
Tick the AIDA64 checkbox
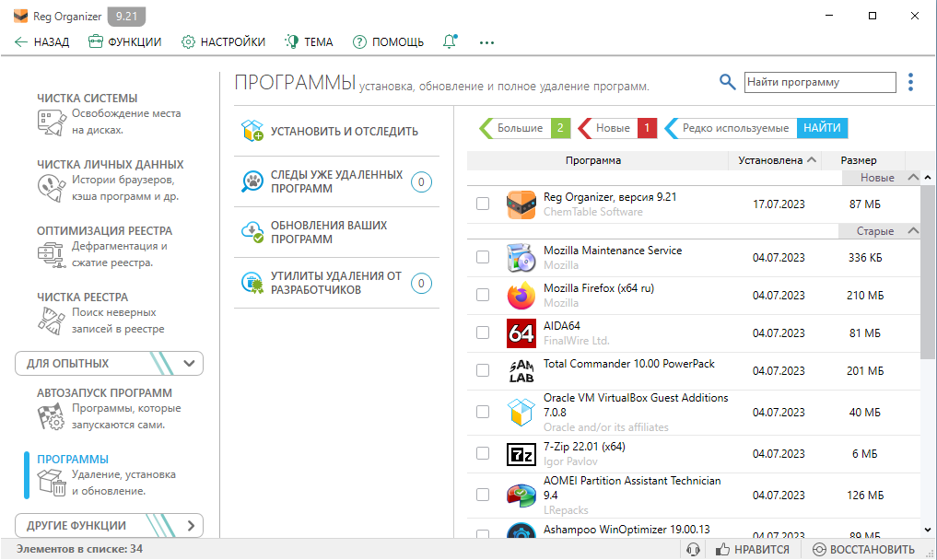click(483, 332)
